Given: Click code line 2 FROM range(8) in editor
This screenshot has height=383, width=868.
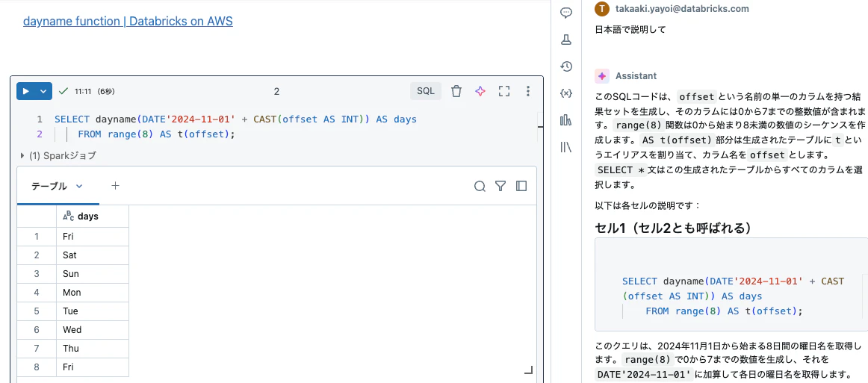Looking at the screenshot, I should pyautogui.click(x=157, y=134).
